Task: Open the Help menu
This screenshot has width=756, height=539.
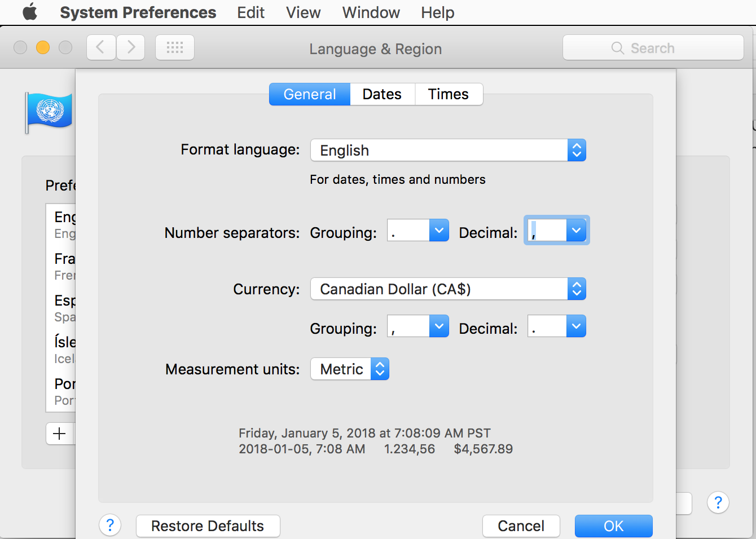Action: coord(438,12)
